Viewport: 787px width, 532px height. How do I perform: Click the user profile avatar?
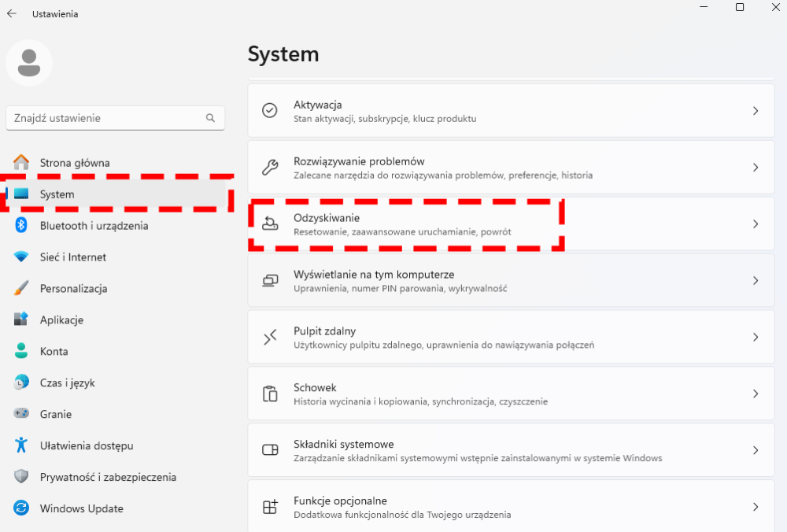[29, 63]
